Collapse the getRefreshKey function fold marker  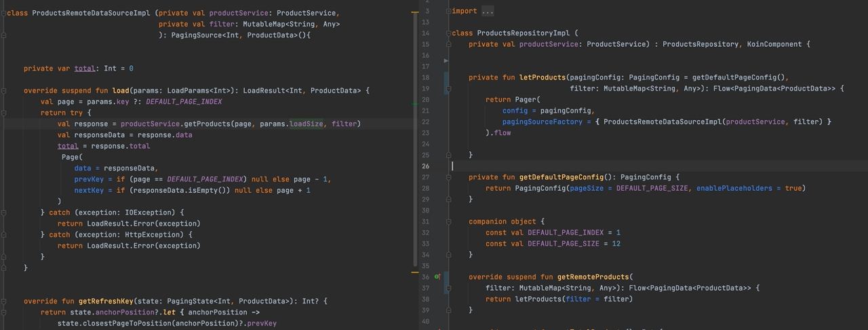3,301
